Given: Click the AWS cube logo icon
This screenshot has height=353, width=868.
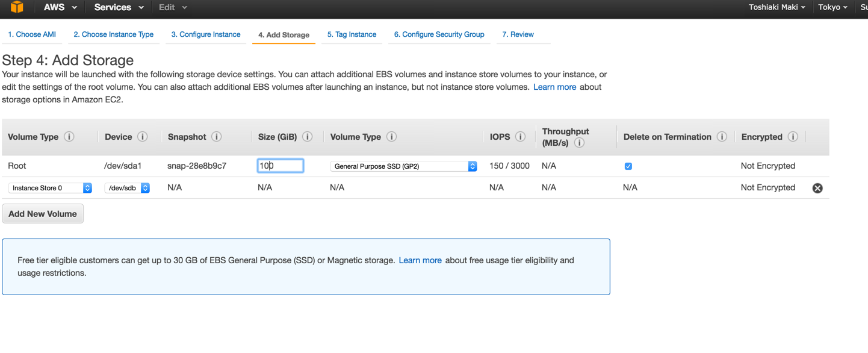Looking at the screenshot, I should [x=17, y=7].
